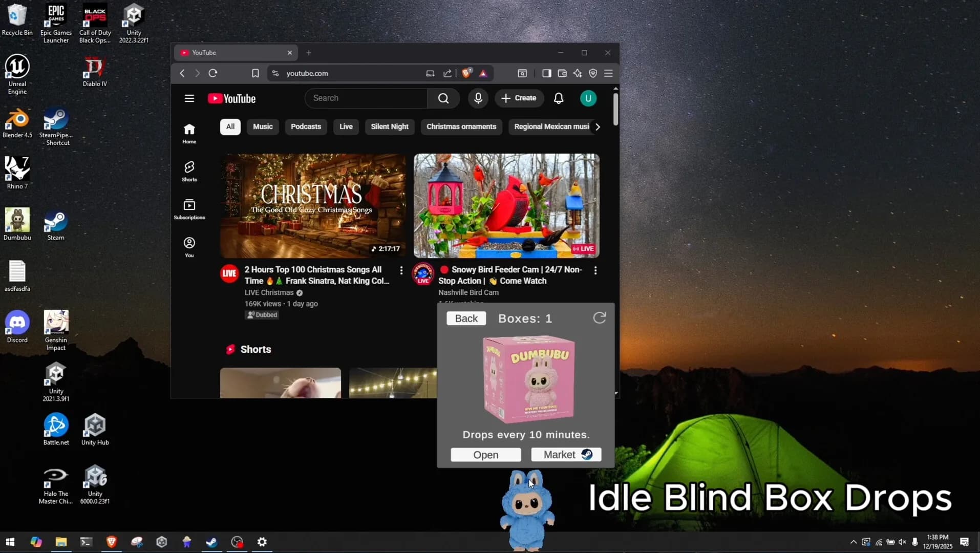Open options for Snowy Bird Feeder video

[x=595, y=270]
